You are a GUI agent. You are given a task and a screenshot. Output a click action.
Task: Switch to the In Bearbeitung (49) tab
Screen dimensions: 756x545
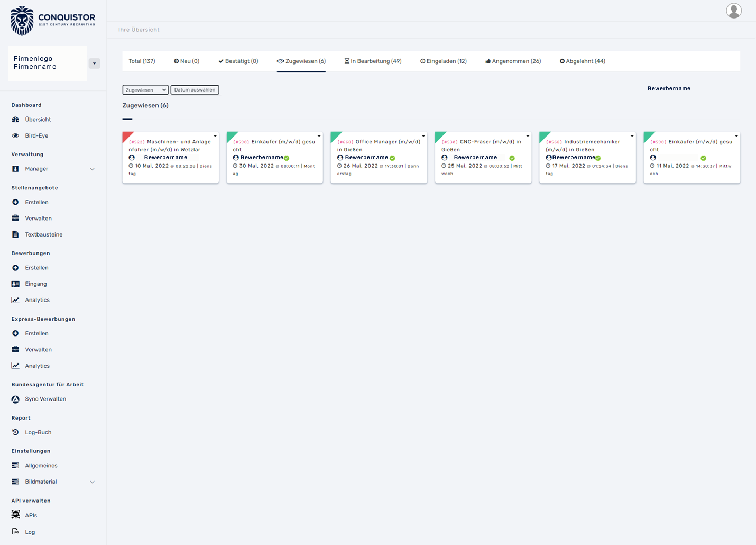373,61
